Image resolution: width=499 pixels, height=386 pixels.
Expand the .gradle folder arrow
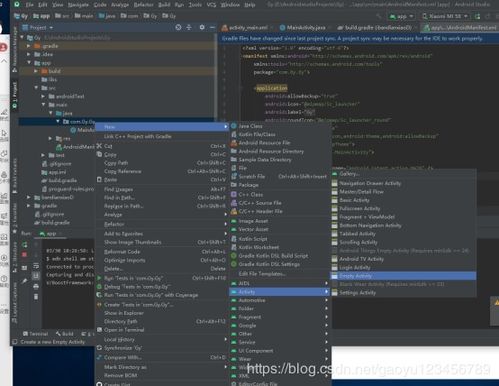coord(29,46)
